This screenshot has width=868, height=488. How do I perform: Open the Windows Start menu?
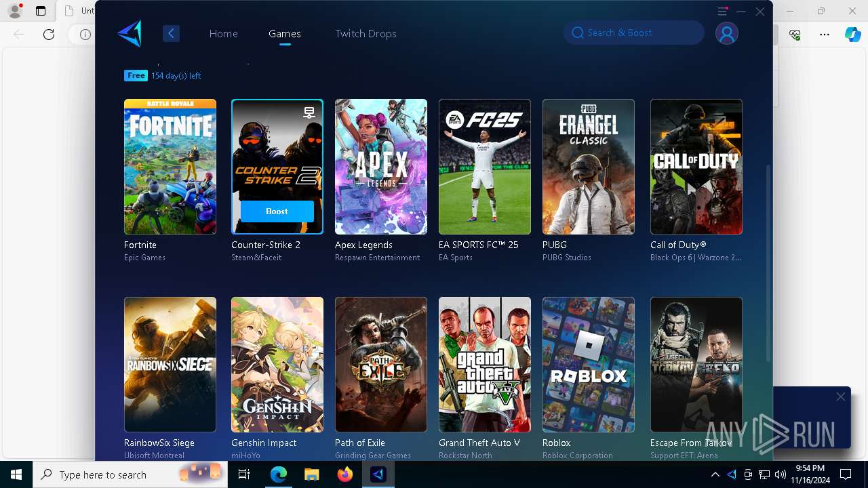[x=16, y=474]
